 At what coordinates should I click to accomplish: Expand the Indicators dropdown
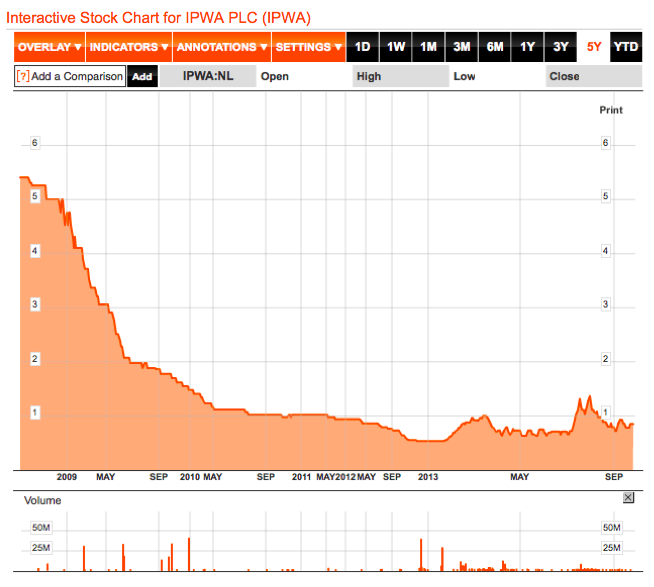129,47
